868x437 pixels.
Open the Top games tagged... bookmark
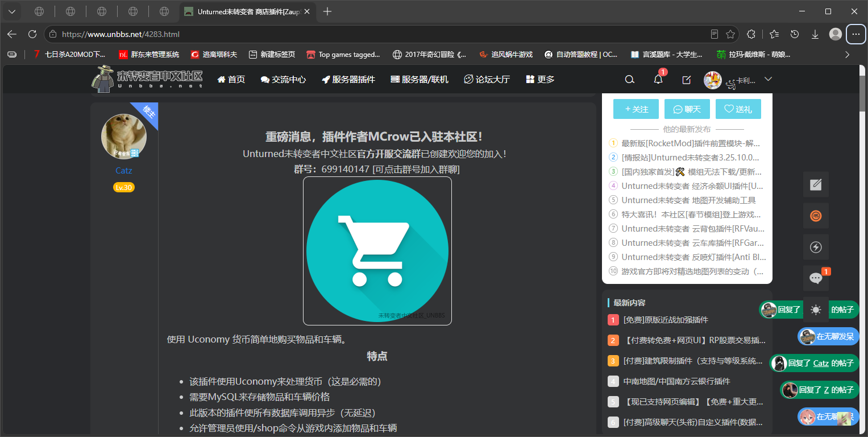coord(343,55)
